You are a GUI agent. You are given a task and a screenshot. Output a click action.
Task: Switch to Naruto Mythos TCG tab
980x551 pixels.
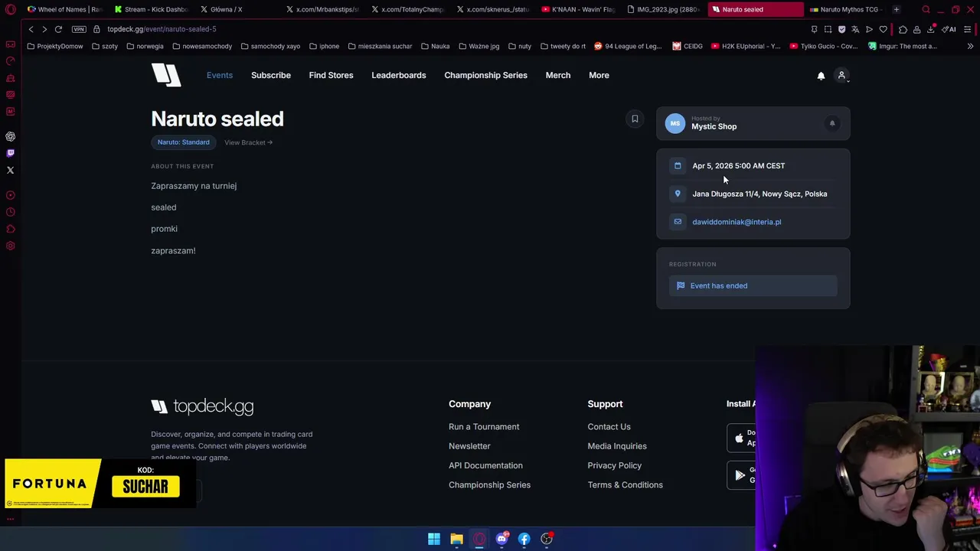point(844,9)
